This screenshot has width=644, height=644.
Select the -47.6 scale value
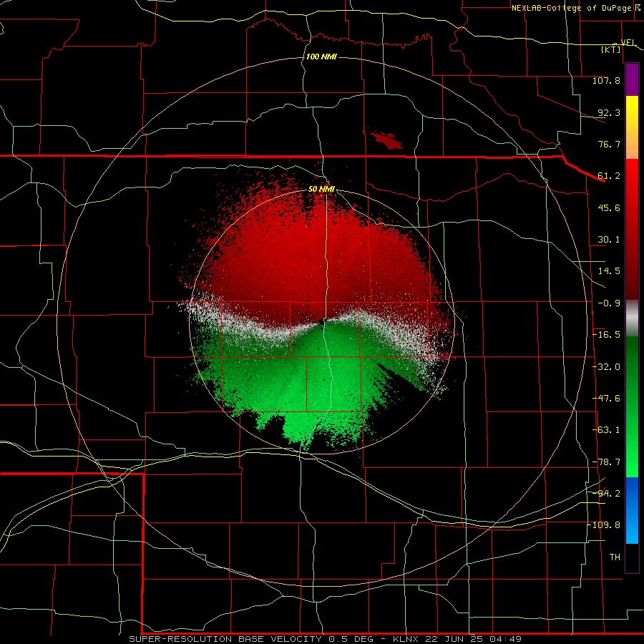606,399
